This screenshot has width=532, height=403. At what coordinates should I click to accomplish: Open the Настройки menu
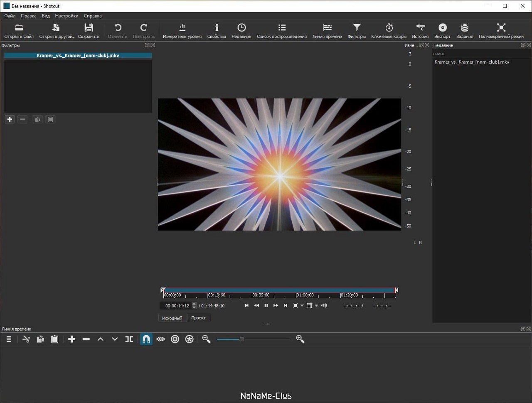point(66,16)
